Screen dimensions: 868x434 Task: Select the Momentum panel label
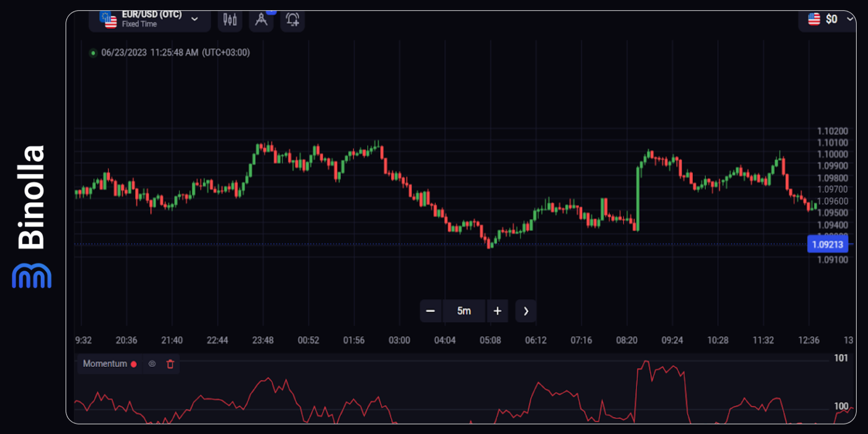(104, 364)
